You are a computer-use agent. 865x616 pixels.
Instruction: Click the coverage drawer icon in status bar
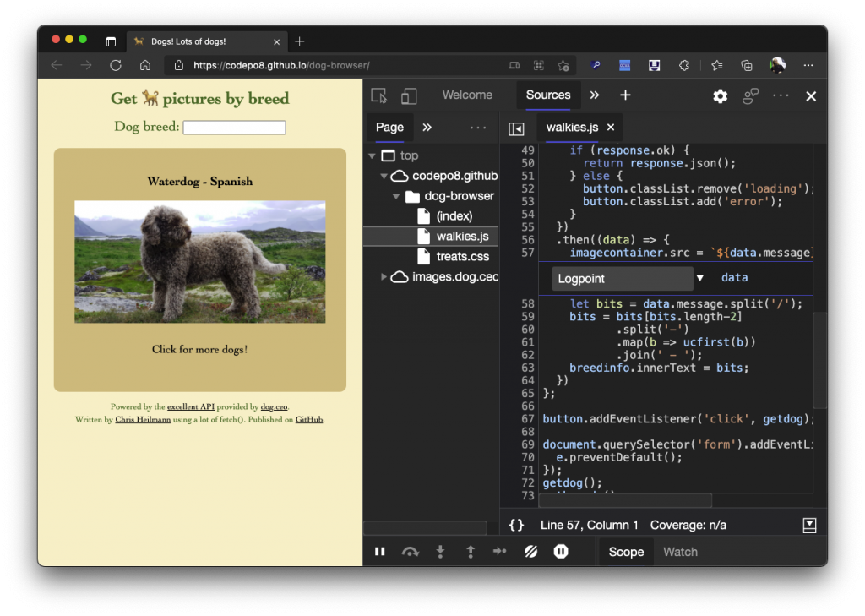(809, 525)
